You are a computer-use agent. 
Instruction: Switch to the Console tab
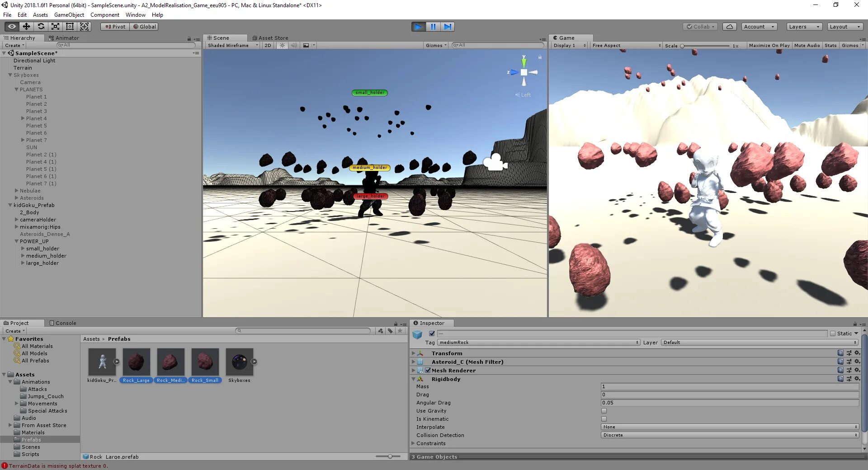pos(63,323)
